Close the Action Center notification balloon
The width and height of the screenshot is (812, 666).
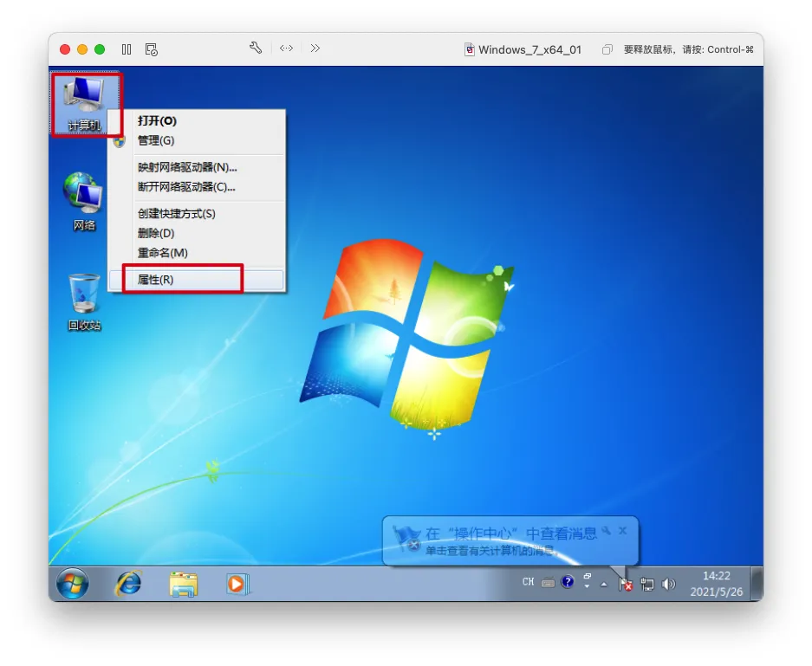coord(623,530)
